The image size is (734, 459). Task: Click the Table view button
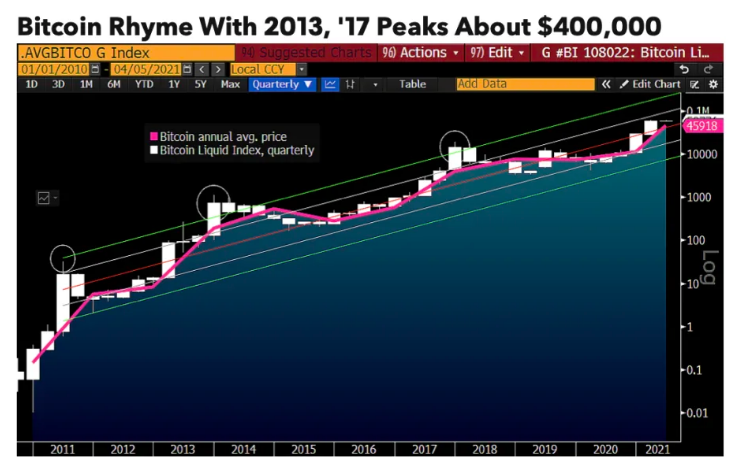point(412,84)
